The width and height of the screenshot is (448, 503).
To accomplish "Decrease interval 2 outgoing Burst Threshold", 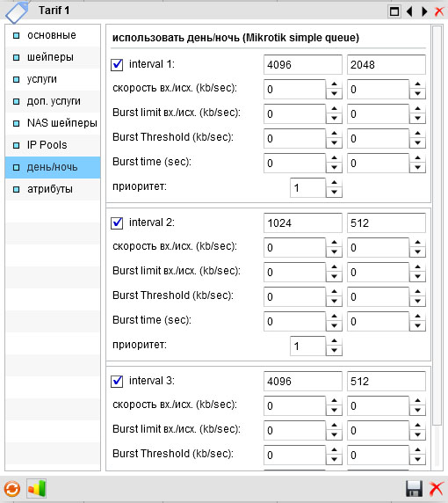I will click(417, 302).
